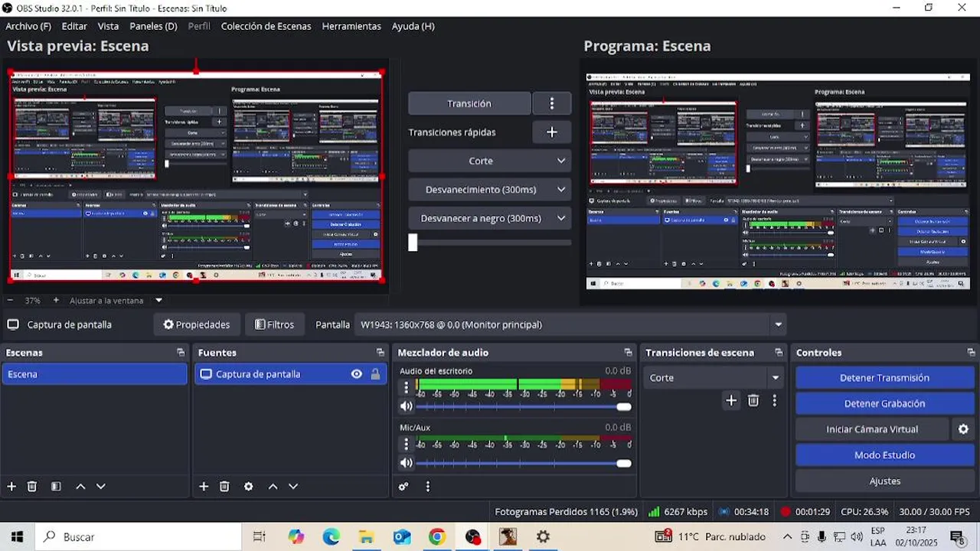This screenshot has height=551, width=980.
Task: Pop out the Fuentes dock panel
Action: pos(381,353)
